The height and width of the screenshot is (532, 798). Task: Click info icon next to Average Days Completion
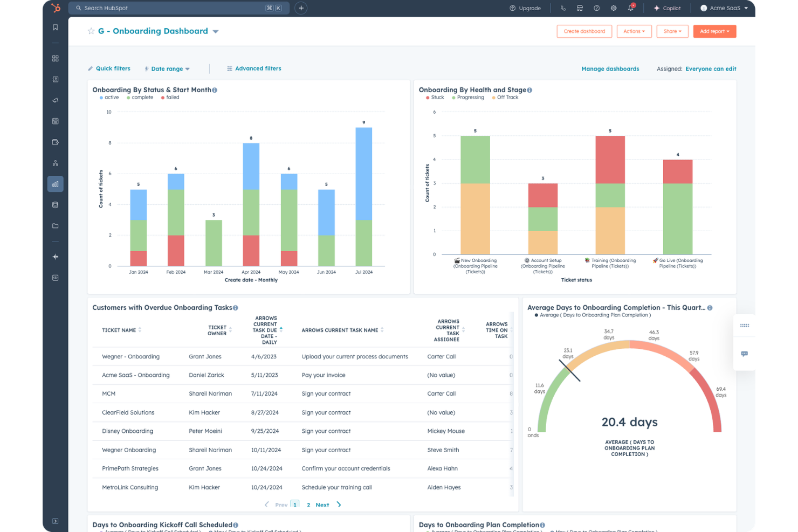(x=710, y=308)
